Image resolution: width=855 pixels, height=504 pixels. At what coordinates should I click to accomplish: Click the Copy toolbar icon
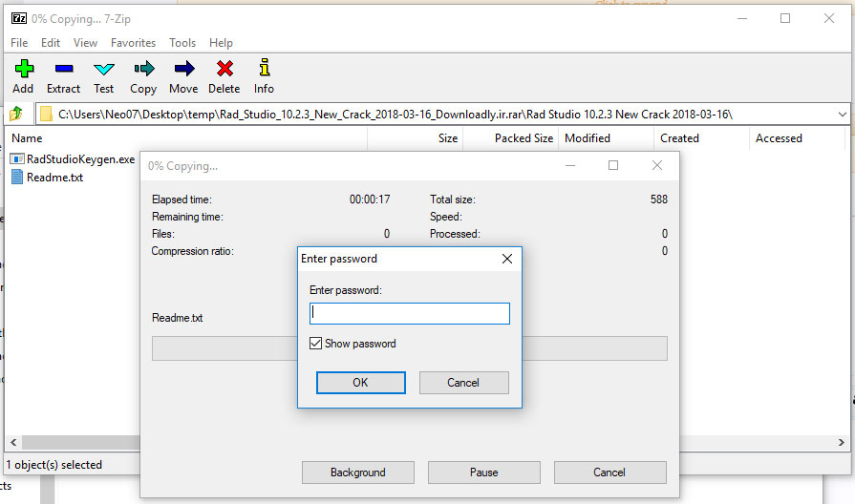[x=144, y=69]
